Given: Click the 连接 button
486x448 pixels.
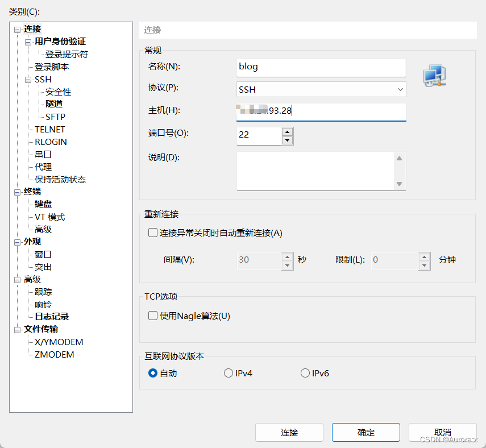Looking at the screenshot, I should click(x=289, y=432).
